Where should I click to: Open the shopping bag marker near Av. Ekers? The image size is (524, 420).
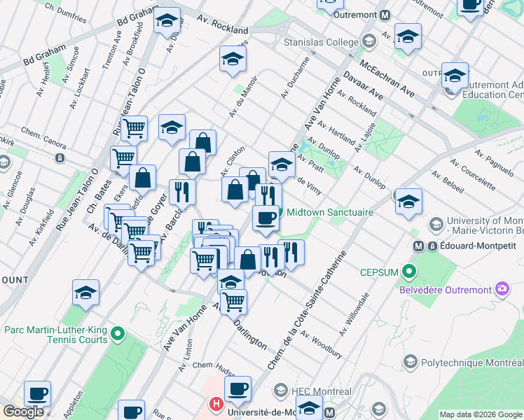click(x=142, y=180)
